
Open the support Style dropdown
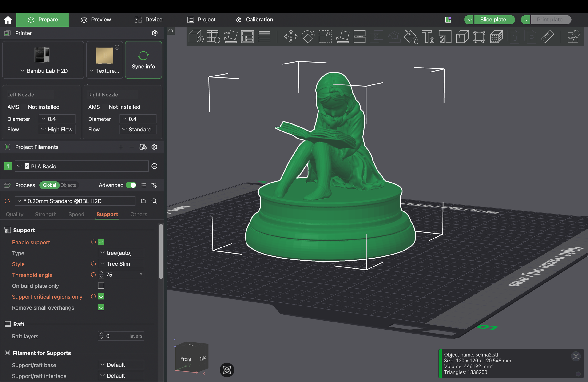pyautogui.click(x=121, y=264)
